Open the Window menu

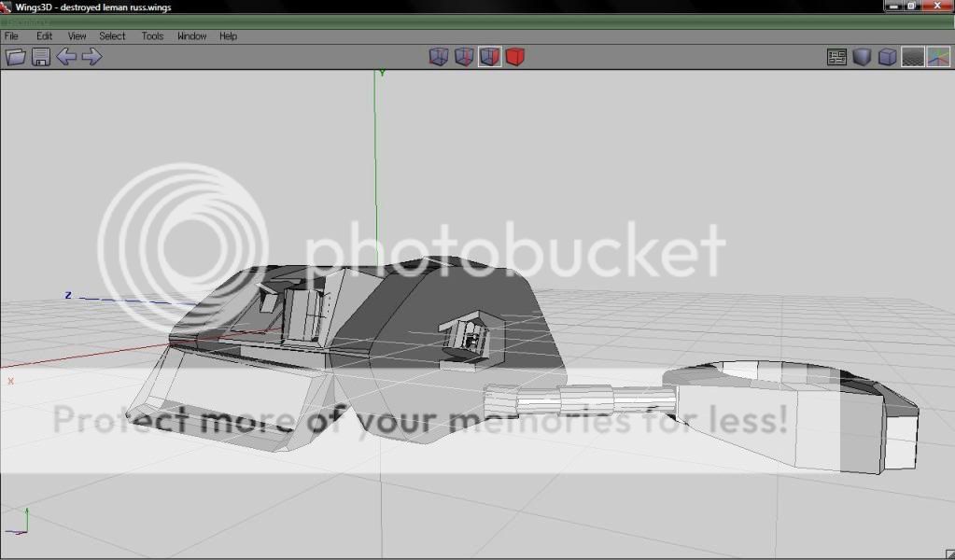coord(191,36)
